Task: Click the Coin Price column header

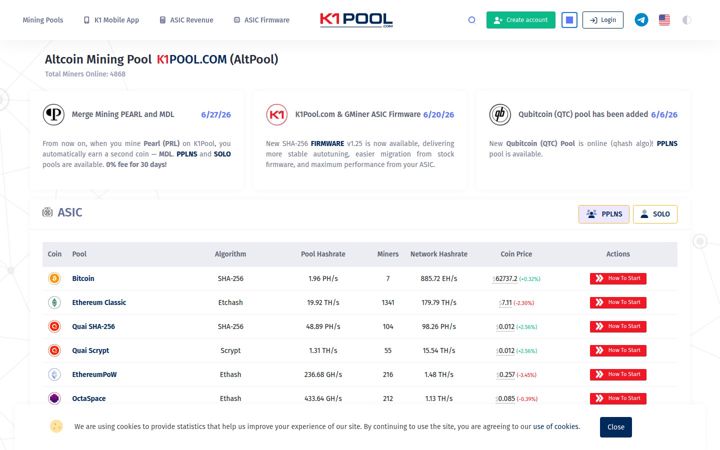Action: (x=516, y=254)
